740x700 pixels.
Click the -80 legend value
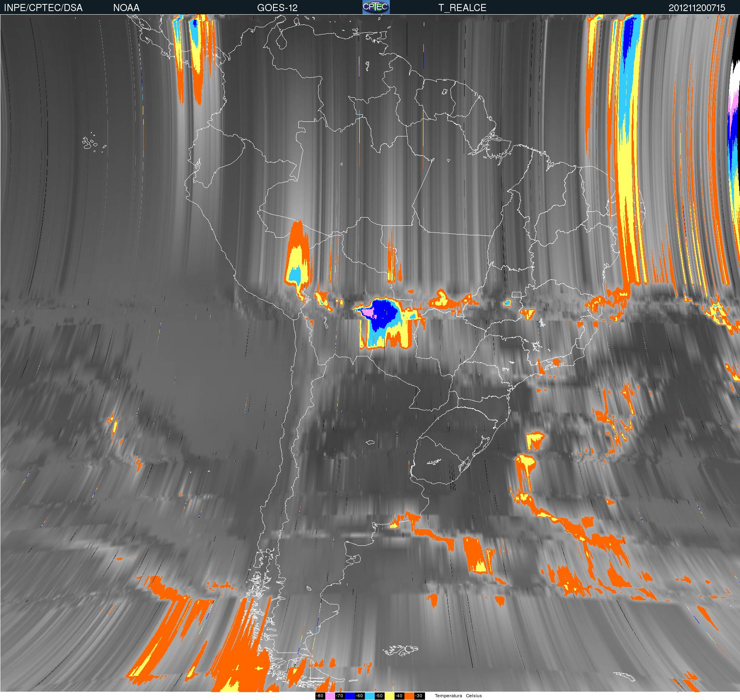[x=320, y=696]
